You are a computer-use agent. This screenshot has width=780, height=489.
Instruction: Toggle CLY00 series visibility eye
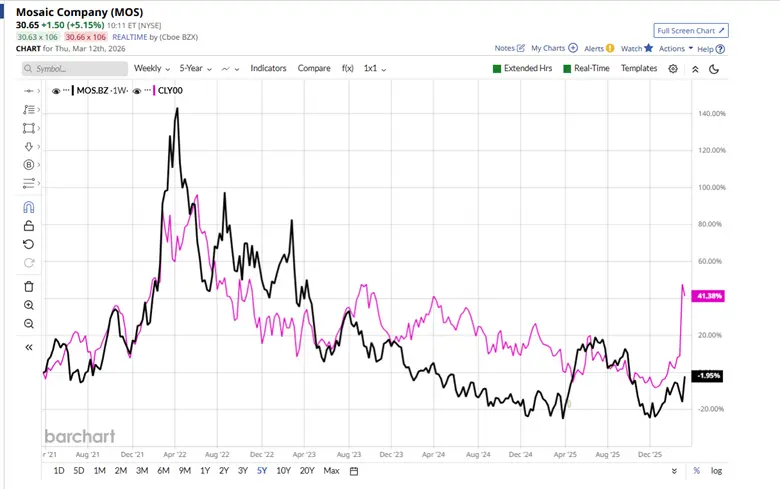137,91
